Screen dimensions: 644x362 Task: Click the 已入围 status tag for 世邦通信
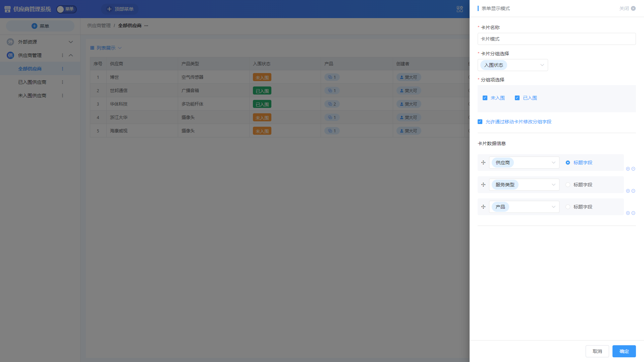coord(262,90)
